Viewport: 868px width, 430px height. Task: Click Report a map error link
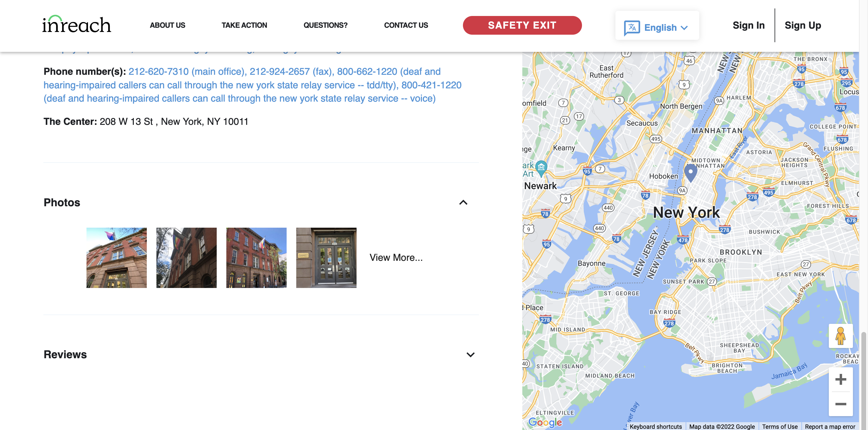tap(830, 427)
